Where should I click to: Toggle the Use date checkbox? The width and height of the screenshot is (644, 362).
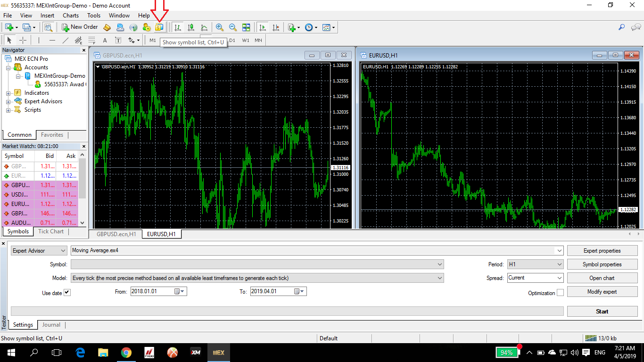(x=67, y=293)
